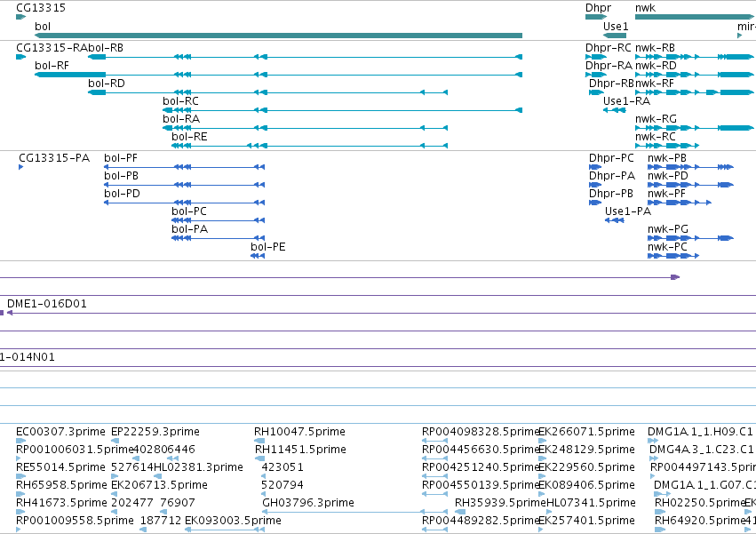Click the RH35939.5prime EST label
Image resolution: width=756 pixels, height=534 pixels.
(x=500, y=503)
